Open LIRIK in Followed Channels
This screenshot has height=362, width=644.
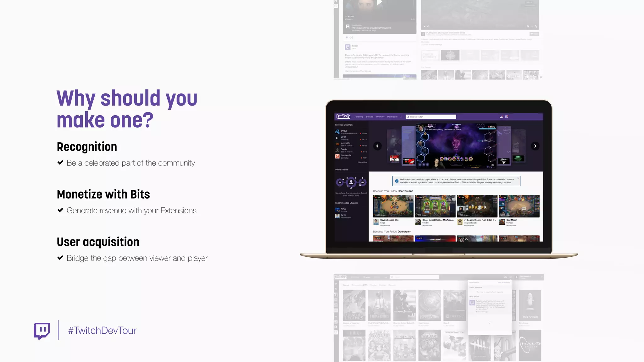(x=351, y=138)
